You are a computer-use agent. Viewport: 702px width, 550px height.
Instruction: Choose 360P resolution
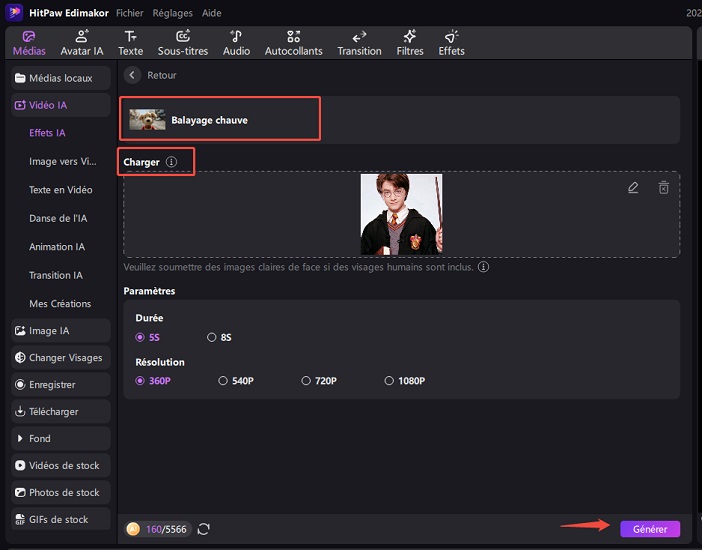153,381
